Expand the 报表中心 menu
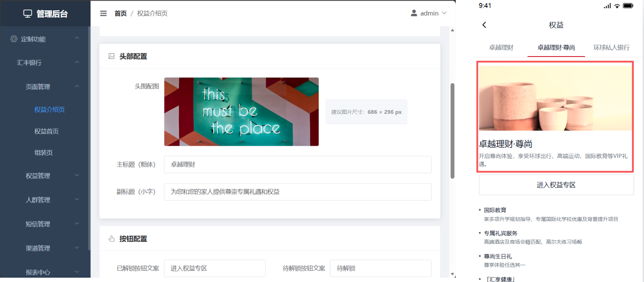The width and height of the screenshot is (644, 282). coord(45,272)
